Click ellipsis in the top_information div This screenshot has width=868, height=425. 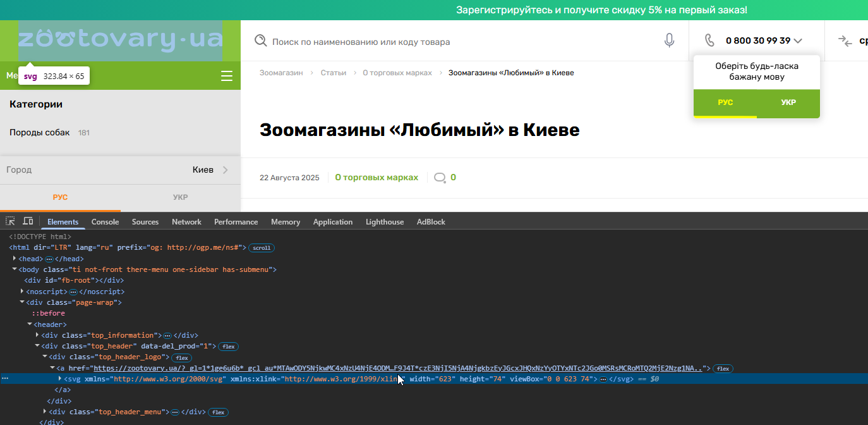pyautogui.click(x=167, y=335)
